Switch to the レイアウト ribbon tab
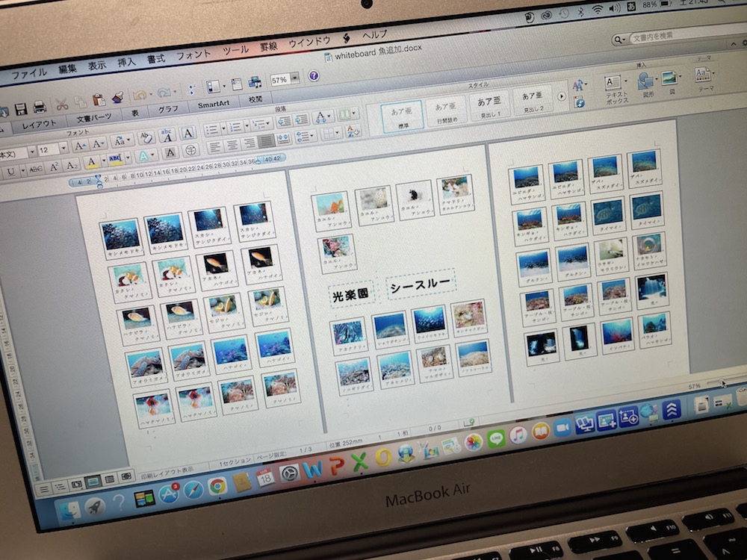 [x=39, y=124]
